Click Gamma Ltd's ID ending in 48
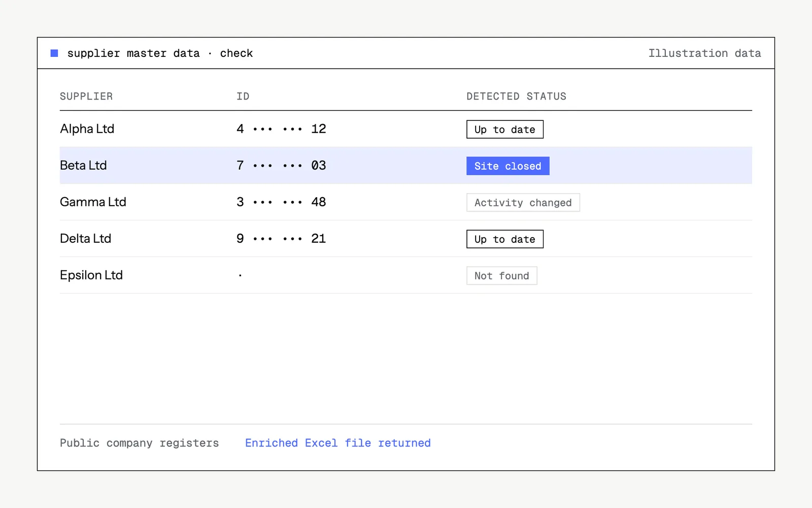 (x=281, y=202)
